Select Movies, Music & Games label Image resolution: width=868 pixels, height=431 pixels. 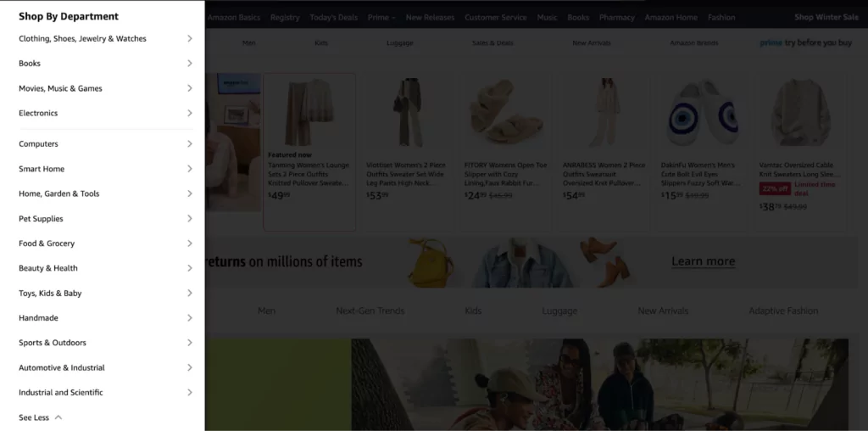(60, 88)
